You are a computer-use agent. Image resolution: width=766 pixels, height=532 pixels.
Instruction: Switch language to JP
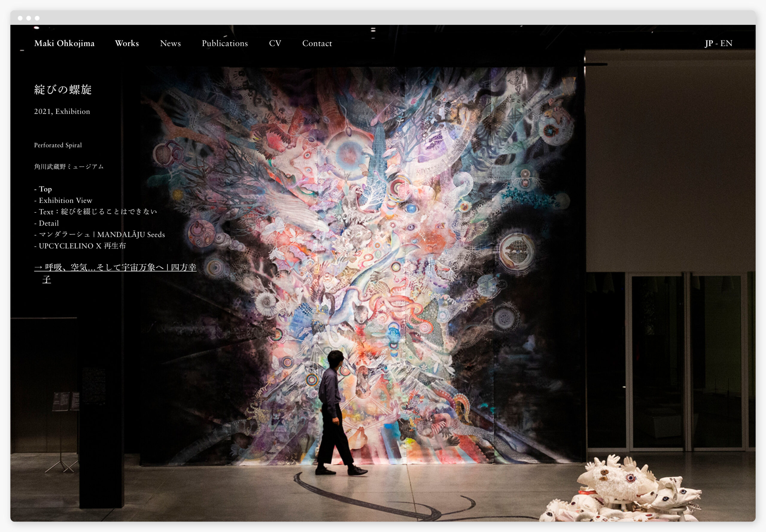pos(709,43)
